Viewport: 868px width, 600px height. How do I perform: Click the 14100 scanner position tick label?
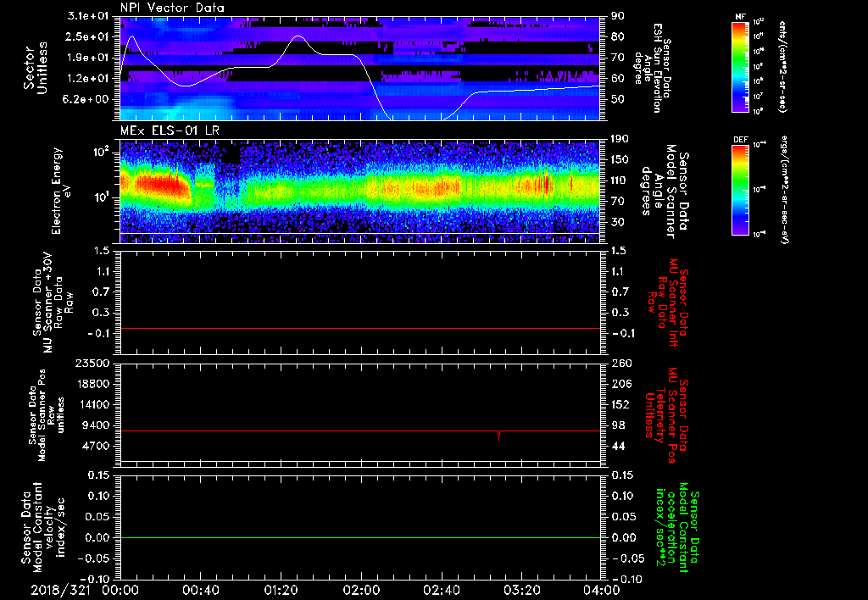tap(93, 405)
